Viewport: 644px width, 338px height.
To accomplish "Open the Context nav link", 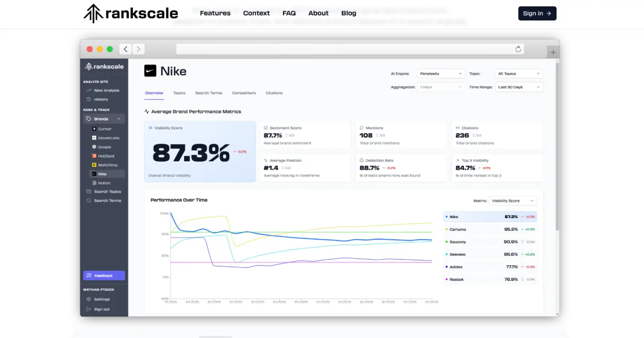I will click(256, 13).
